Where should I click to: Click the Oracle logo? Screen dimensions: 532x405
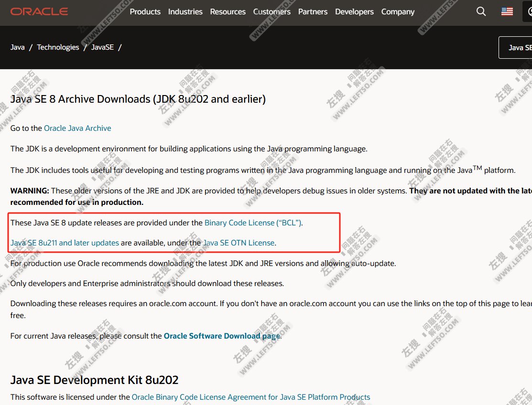point(39,11)
